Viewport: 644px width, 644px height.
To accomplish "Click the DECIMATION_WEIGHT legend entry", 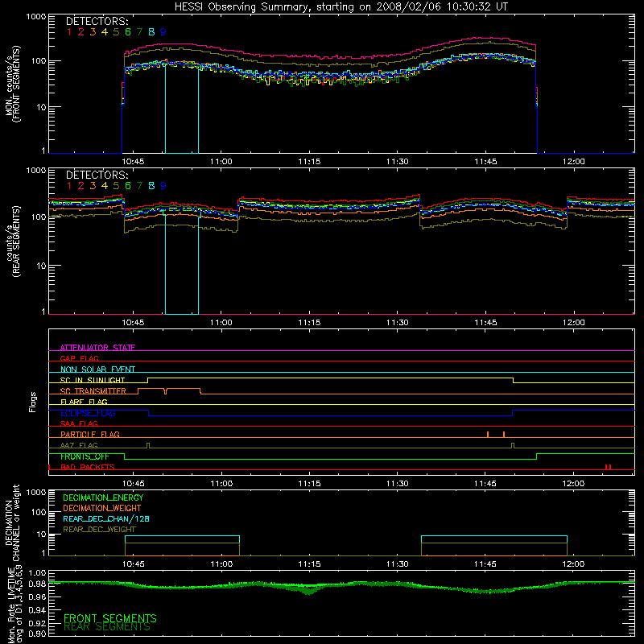I will (x=102, y=508).
